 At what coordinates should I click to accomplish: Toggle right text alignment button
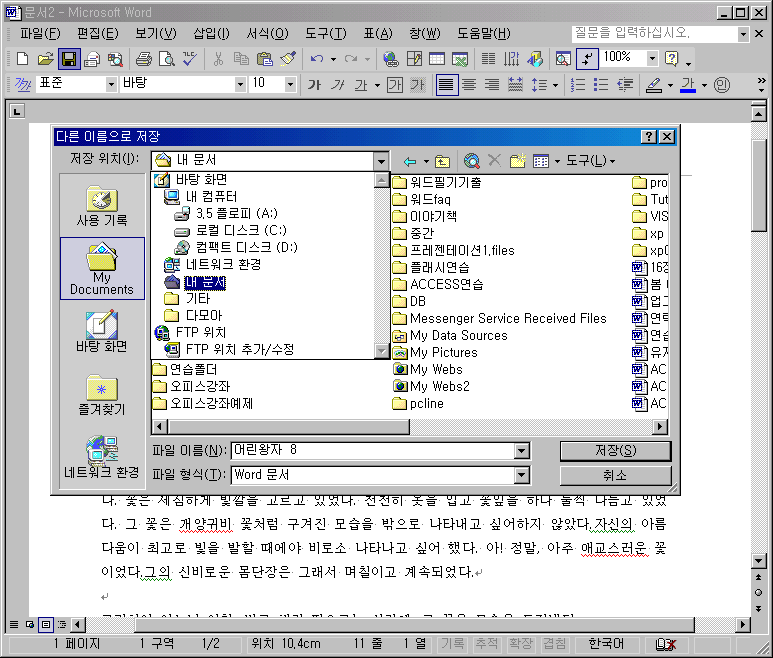tap(492, 85)
